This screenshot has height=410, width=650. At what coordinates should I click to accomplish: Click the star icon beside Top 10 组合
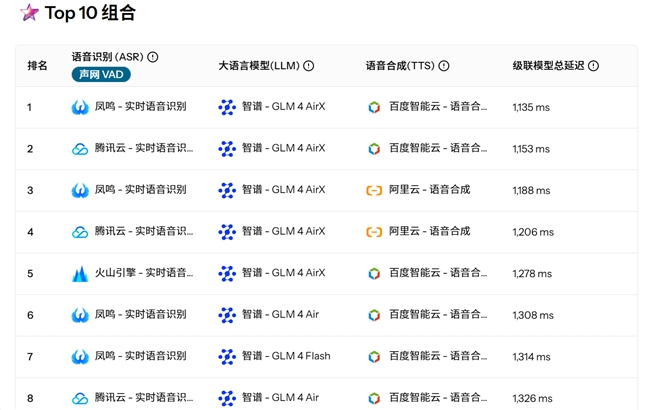29,12
